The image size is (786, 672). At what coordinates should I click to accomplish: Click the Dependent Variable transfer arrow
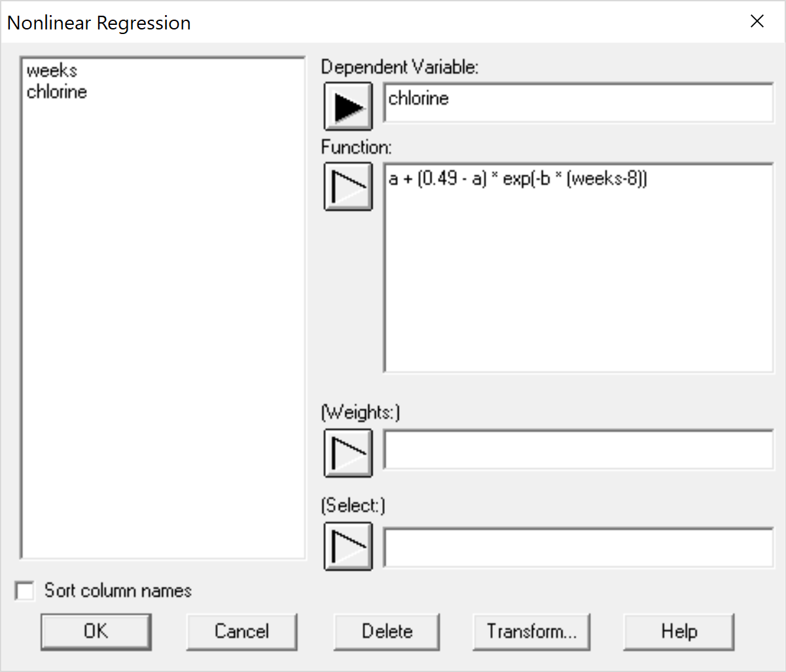pos(348,106)
